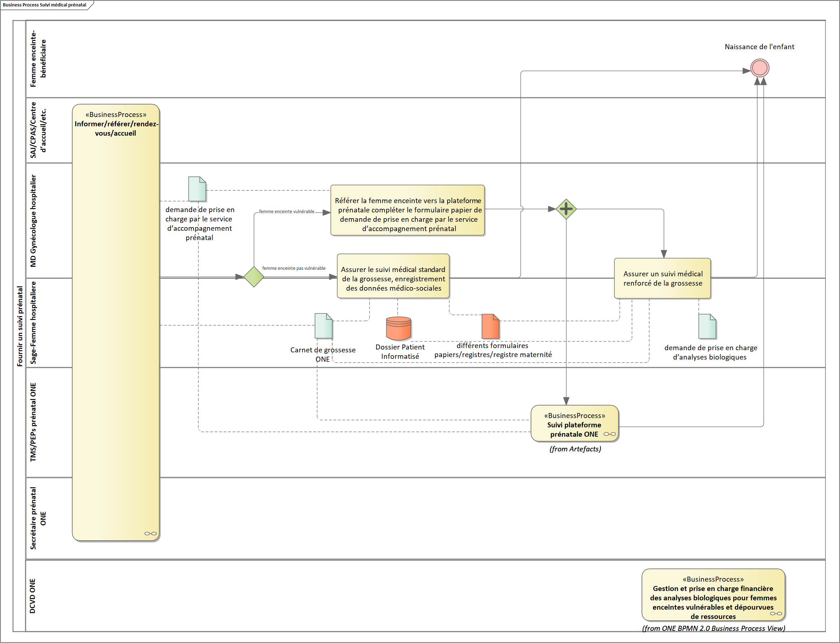The image size is (840, 643).
Task: Click the femme enceinte pas vulnérable flow label
Action: pos(294,268)
